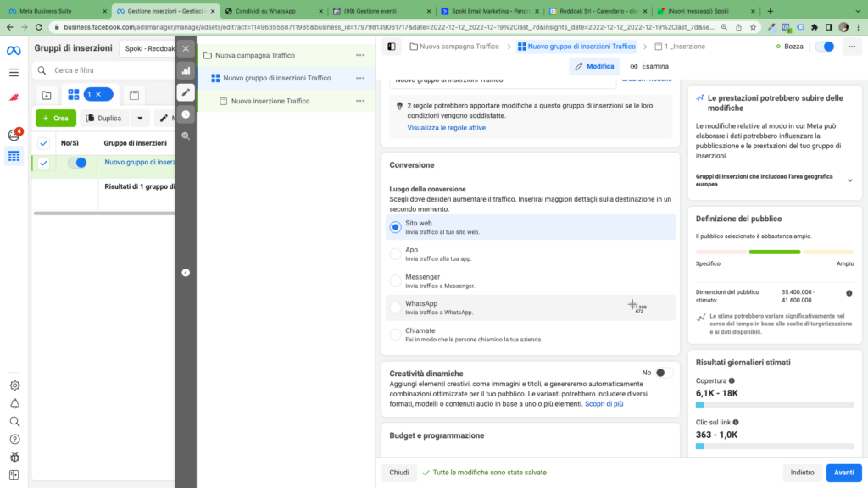Open the clock history icon in sidebar
Image resolution: width=868 pixels, height=488 pixels.
click(x=186, y=114)
